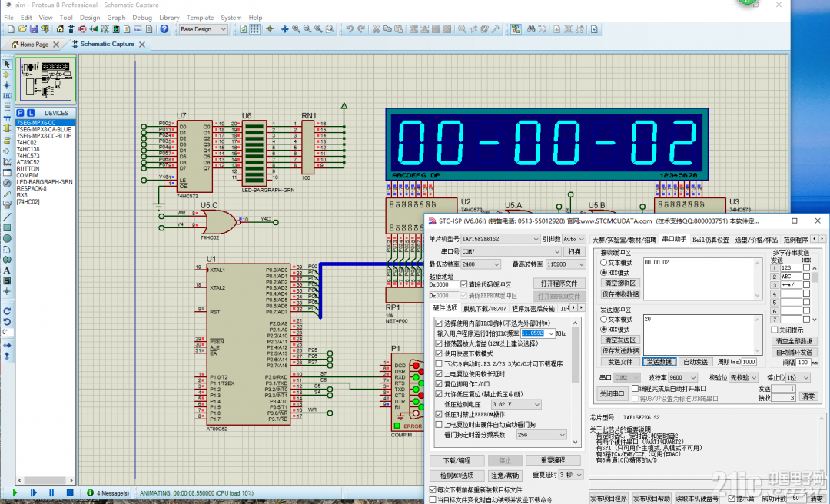The width and height of the screenshot is (830, 504).
Task: Open the blue Help question mark icon
Action: [164, 29]
